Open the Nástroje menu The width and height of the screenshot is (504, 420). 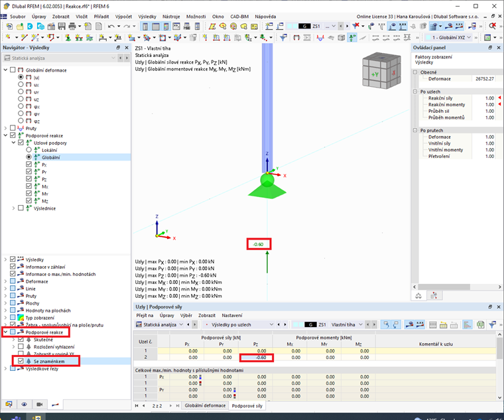pos(171,17)
